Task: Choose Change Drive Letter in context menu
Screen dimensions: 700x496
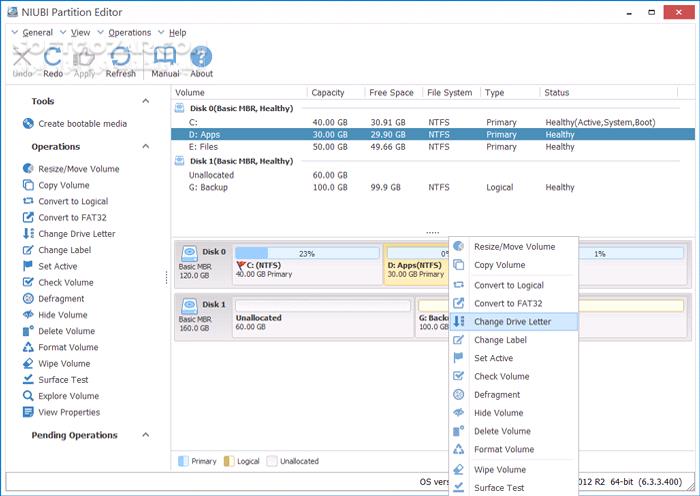Action: [514, 321]
